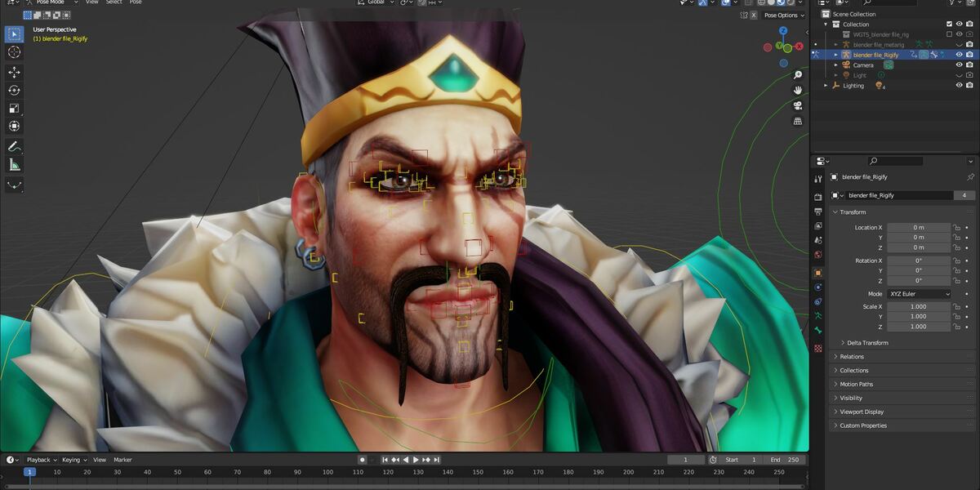This screenshot has height=490, width=980.
Task: Expand the Lighting collection tree
Action: (826, 85)
